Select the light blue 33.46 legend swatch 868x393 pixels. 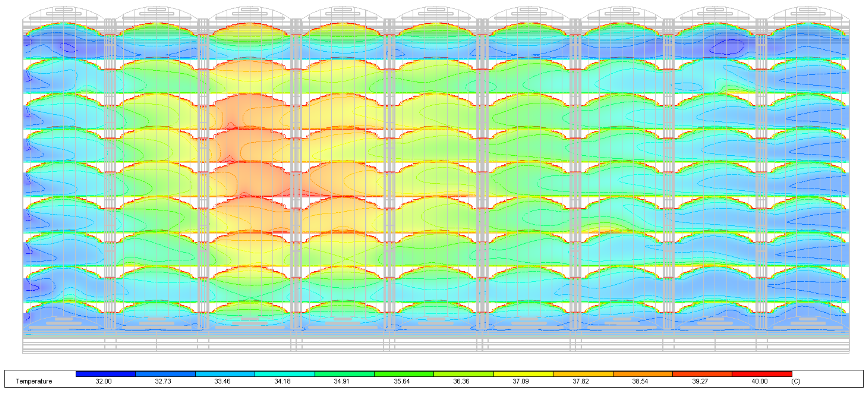tap(225, 374)
